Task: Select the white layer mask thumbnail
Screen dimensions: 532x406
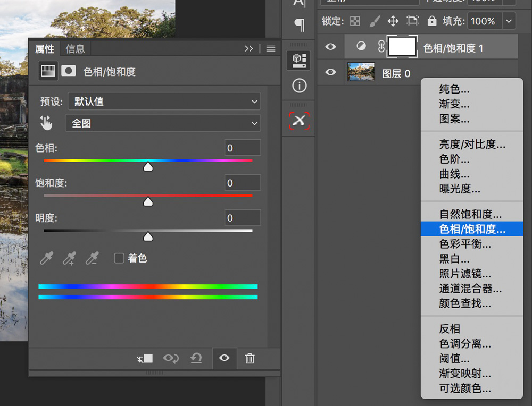Action: (402, 46)
